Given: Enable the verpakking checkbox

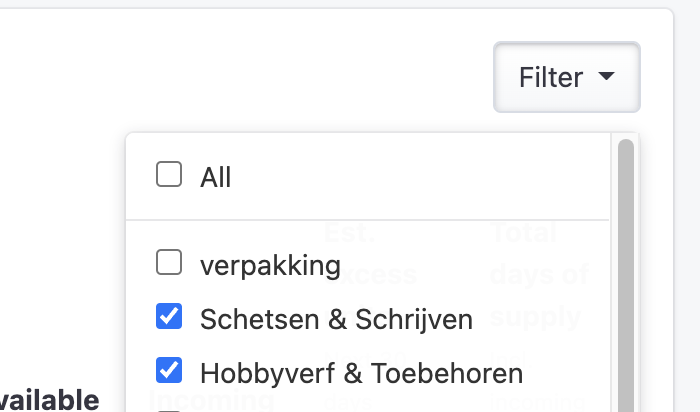Looking at the screenshot, I should 169,262.
